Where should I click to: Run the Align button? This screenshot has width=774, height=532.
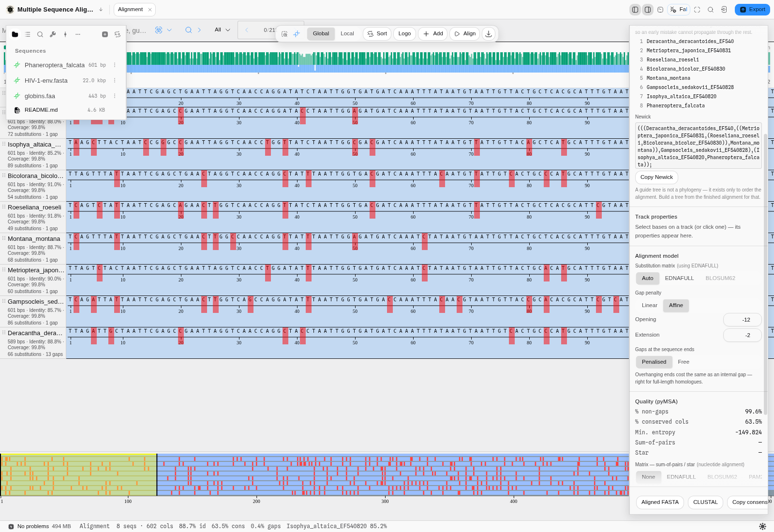(x=464, y=34)
